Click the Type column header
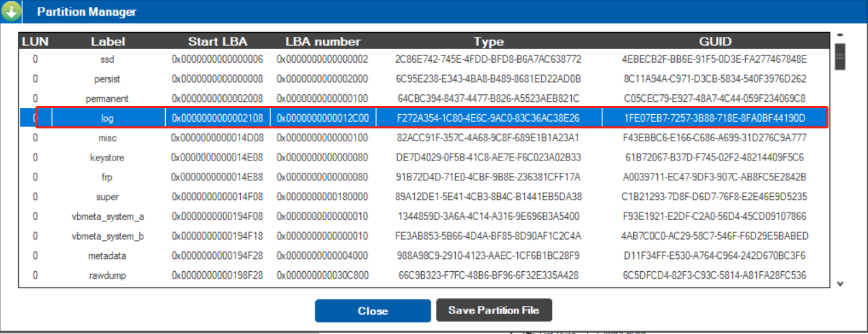 489,41
